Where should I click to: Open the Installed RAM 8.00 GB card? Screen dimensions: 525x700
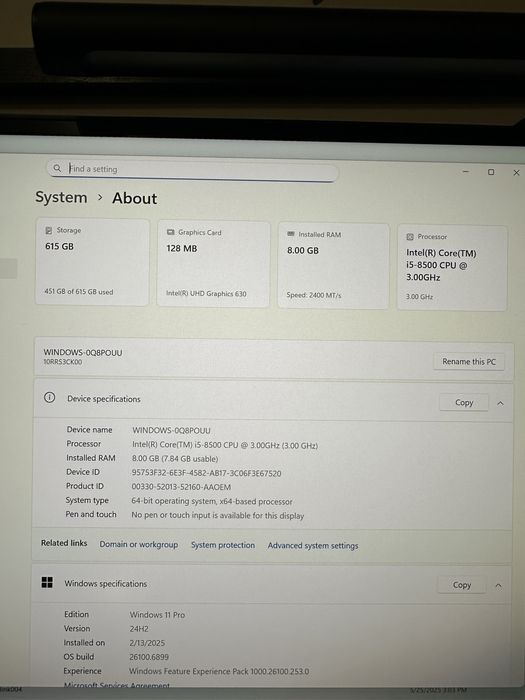333,266
